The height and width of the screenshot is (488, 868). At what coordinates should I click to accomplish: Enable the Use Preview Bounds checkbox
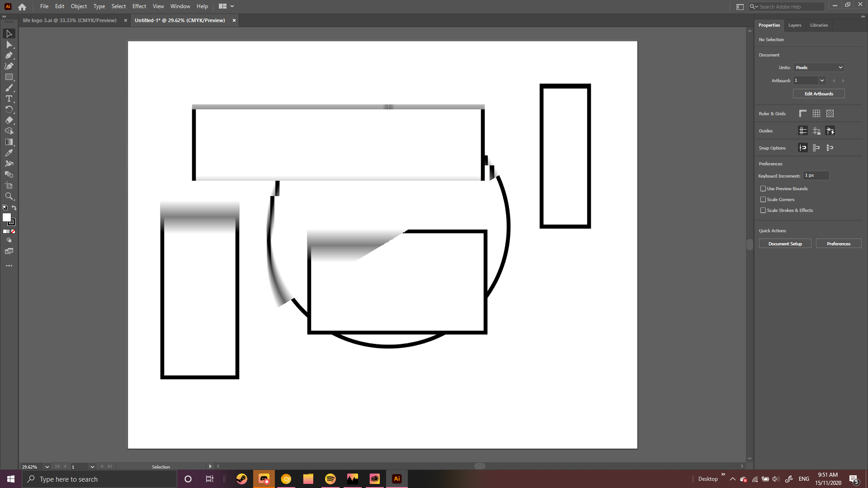764,188
